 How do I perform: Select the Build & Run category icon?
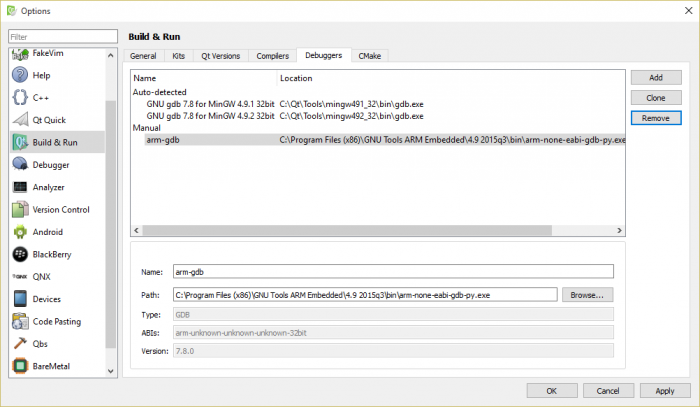(x=20, y=142)
